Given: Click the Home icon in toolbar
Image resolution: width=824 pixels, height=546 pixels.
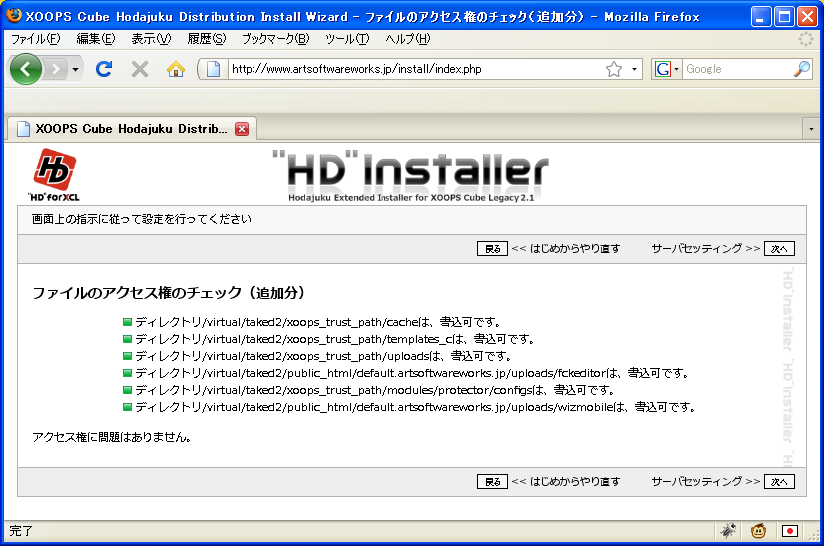Looking at the screenshot, I should [x=176, y=69].
